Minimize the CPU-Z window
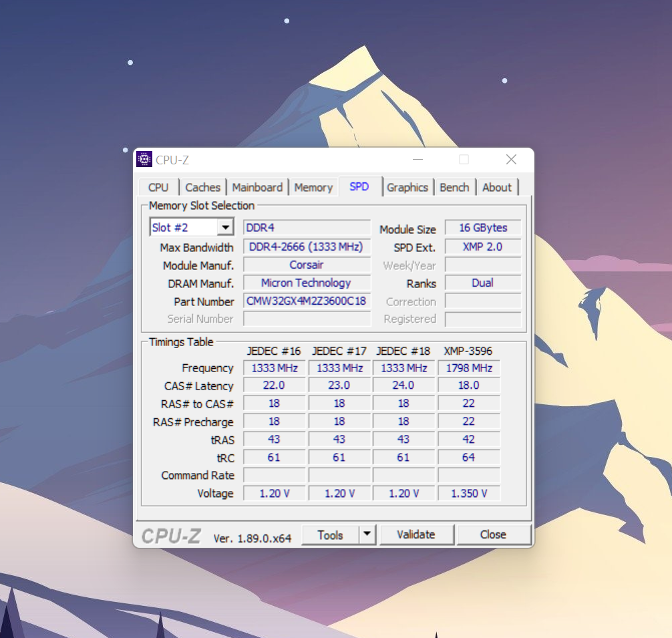This screenshot has height=638, width=672. pyautogui.click(x=418, y=160)
